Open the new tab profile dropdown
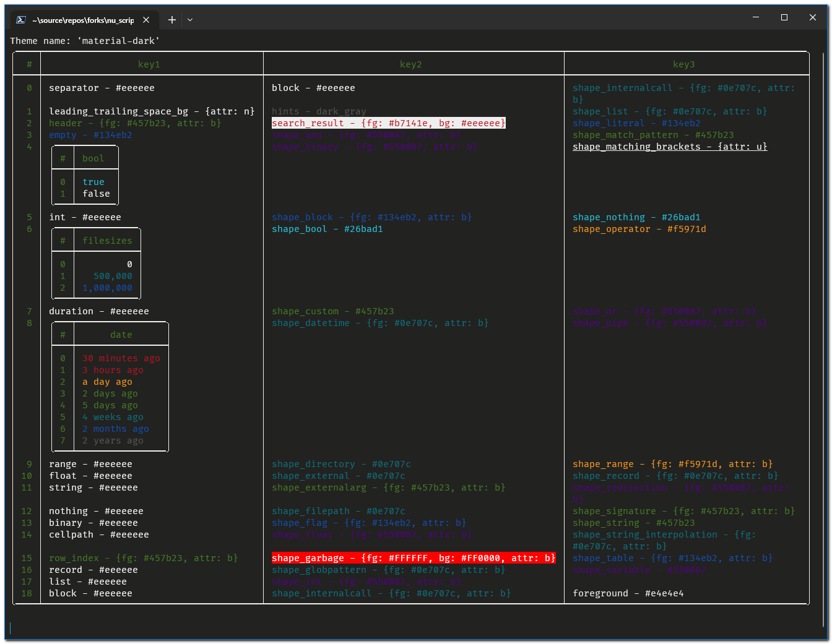 (x=190, y=20)
